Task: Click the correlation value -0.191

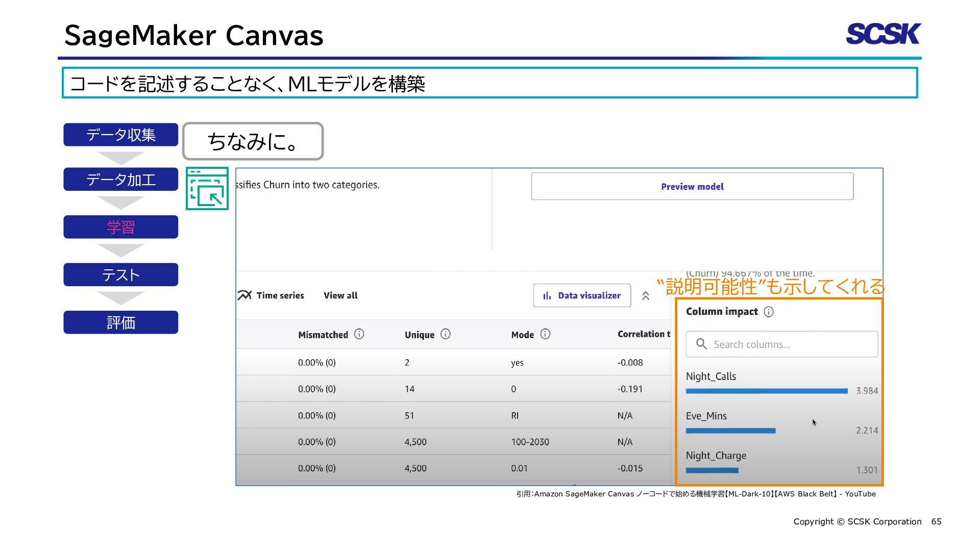Action: click(x=630, y=389)
